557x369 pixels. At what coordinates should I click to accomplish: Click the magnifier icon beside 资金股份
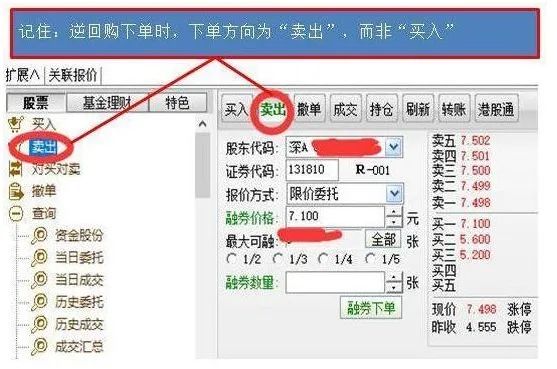(x=39, y=235)
